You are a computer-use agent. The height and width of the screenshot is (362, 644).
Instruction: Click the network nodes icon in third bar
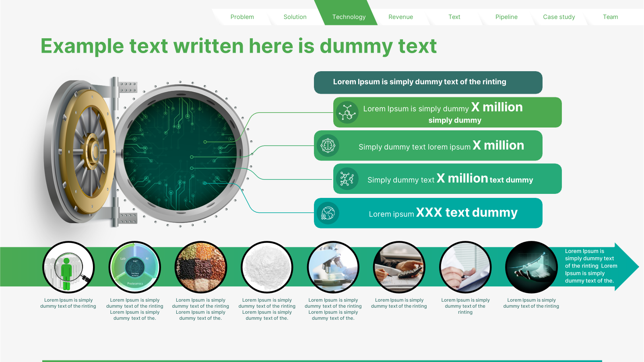click(x=347, y=179)
